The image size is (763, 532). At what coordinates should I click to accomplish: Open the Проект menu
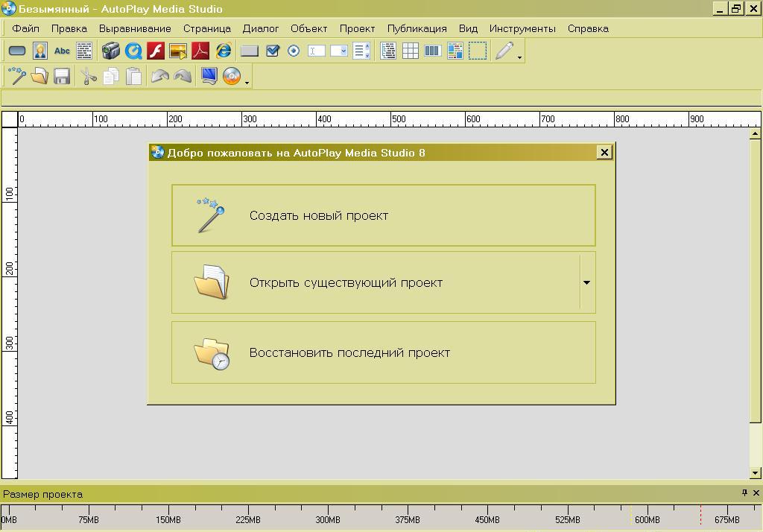pyautogui.click(x=357, y=29)
